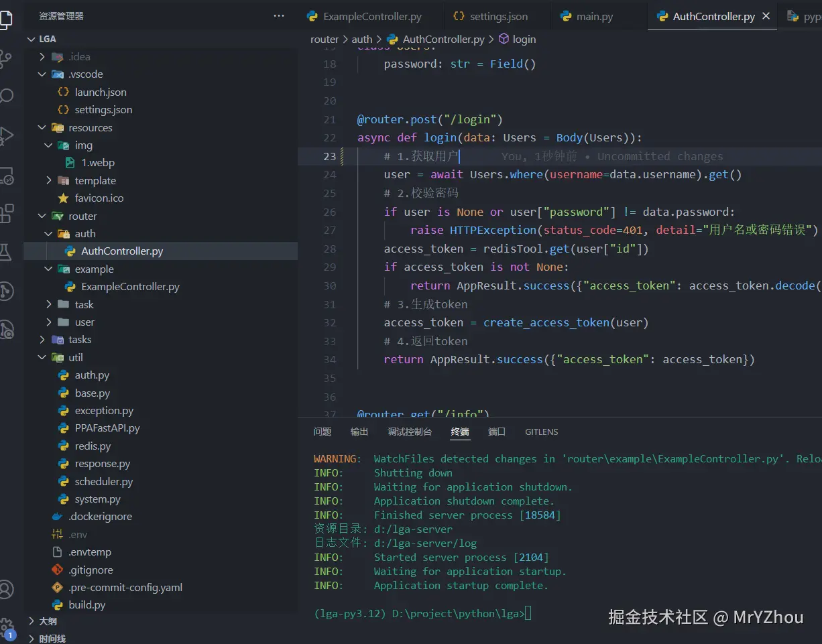The width and height of the screenshot is (822, 644).
Task: Collapse the router folder
Action: (x=43, y=216)
